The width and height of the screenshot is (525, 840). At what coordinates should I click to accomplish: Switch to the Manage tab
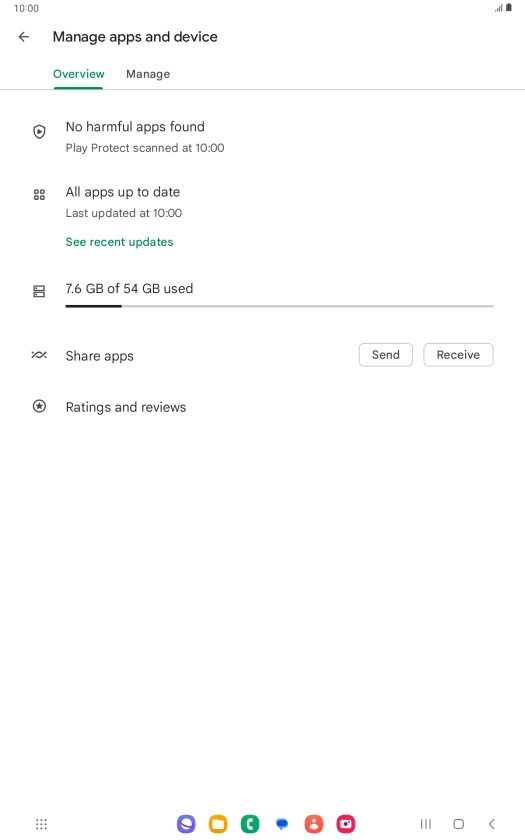click(148, 74)
